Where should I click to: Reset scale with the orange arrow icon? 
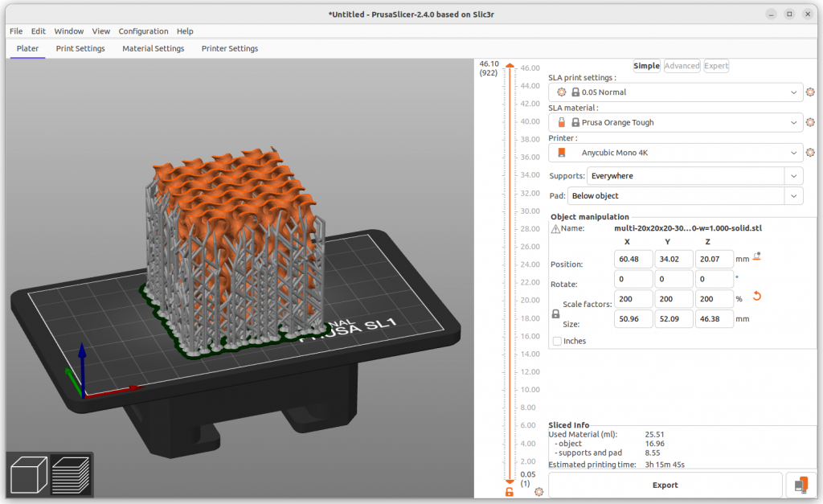coord(757,296)
